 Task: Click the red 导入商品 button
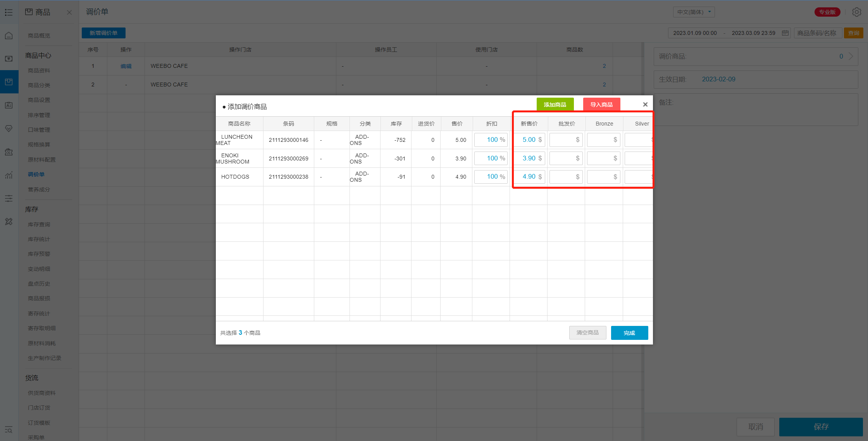click(601, 105)
